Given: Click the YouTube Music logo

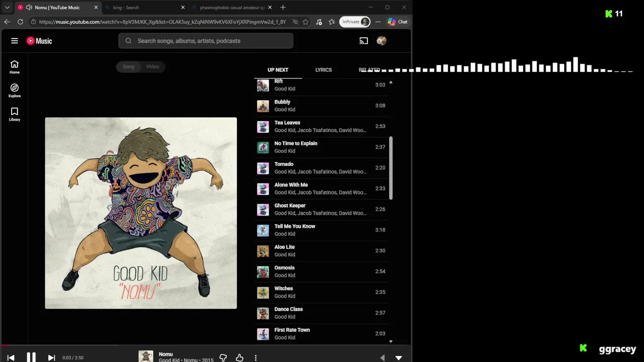Looking at the screenshot, I should tap(39, 41).
